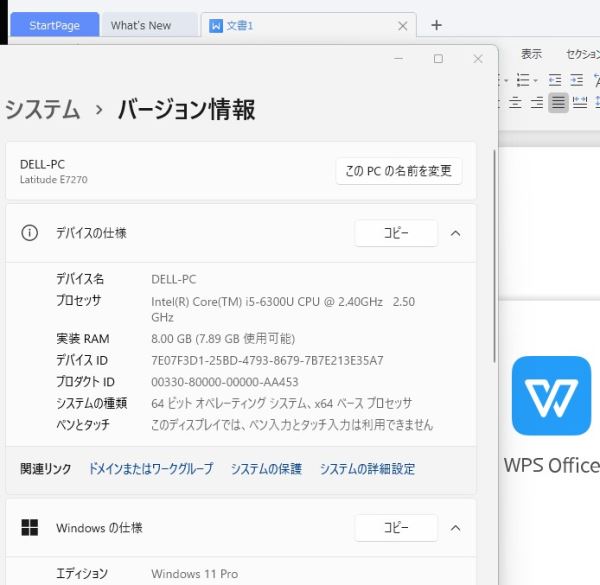The width and height of the screenshot is (600, 585).
Task: Maximize the Settings window
Action: pos(438,59)
